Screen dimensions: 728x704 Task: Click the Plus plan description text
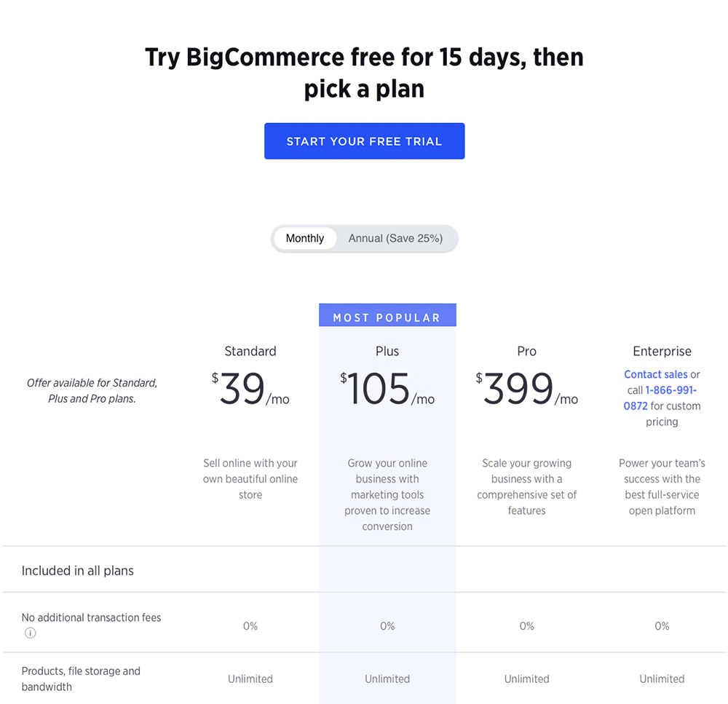387,494
